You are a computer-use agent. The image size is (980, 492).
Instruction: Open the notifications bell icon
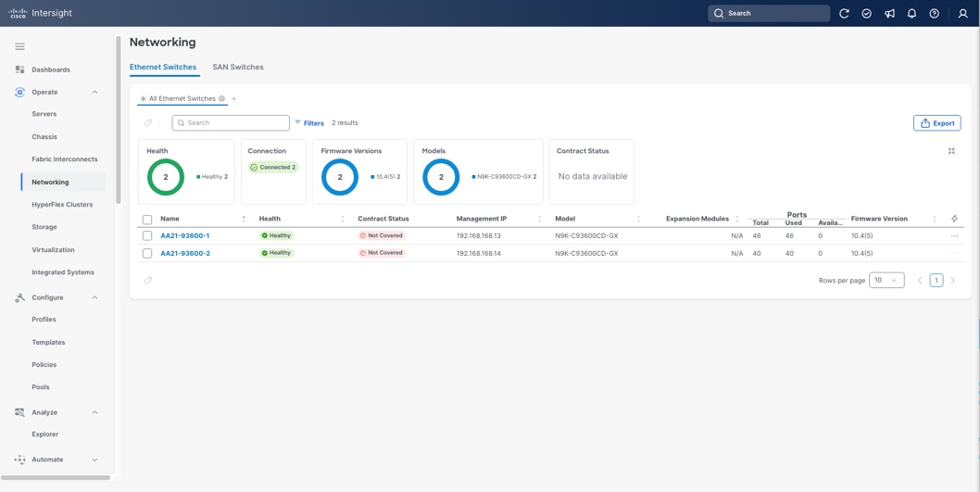pyautogui.click(x=911, y=14)
